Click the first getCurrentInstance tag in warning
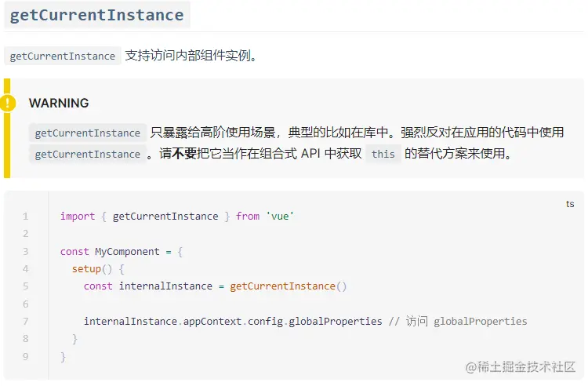Image resolution: width=588 pixels, height=386 pixels. click(87, 133)
